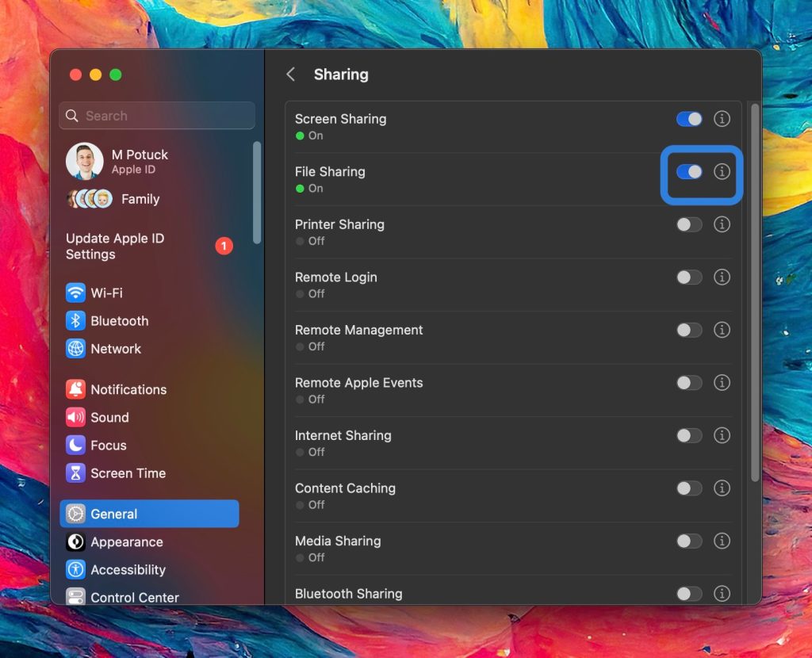Open Screen Sharing info details
Screen dimensions: 812x658
coord(722,119)
